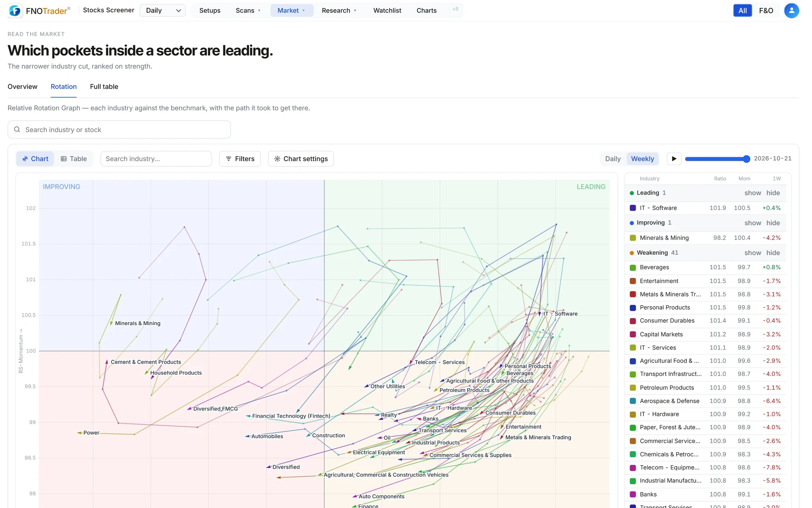Viewport: 812px width, 508px height.
Task: Expand the Research menu
Action: [339, 11]
